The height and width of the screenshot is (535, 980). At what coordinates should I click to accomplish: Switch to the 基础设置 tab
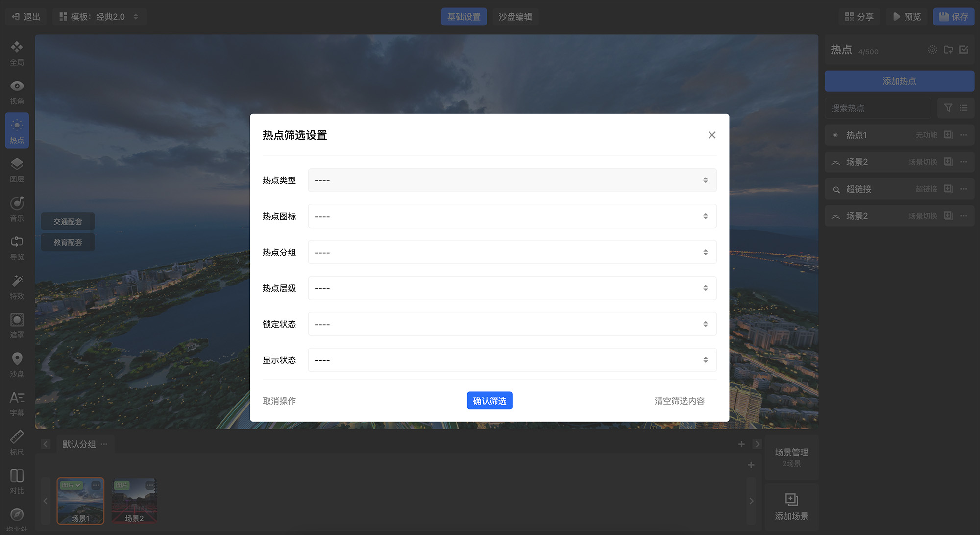click(464, 17)
